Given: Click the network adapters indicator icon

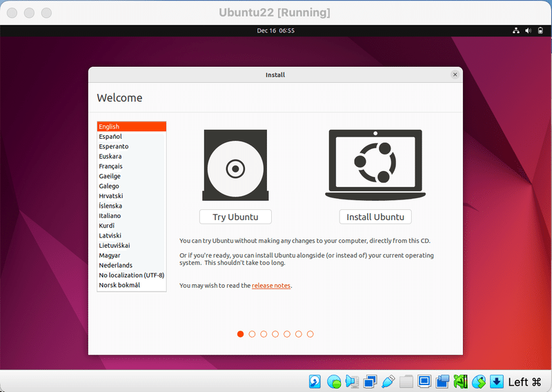Looking at the screenshot, I should (370, 382).
